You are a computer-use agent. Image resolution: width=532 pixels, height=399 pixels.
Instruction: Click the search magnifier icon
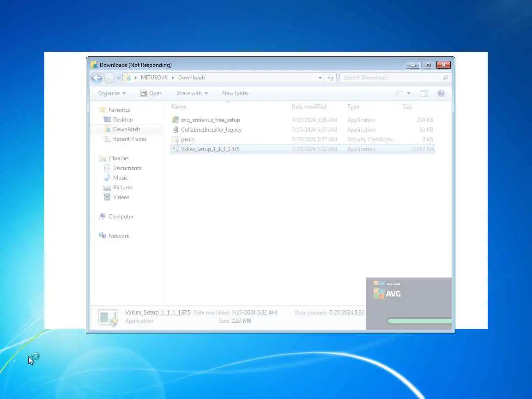coord(445,78)
